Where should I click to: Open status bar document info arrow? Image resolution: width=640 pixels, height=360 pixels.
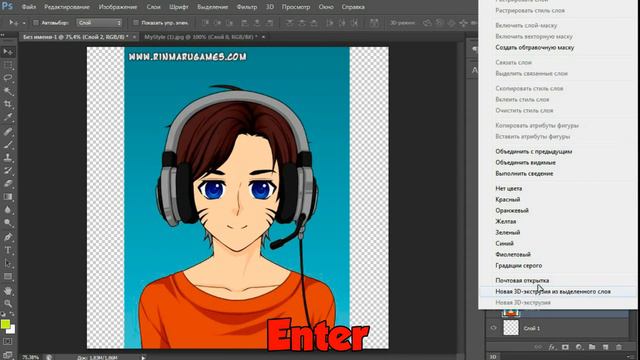point(143,357)
